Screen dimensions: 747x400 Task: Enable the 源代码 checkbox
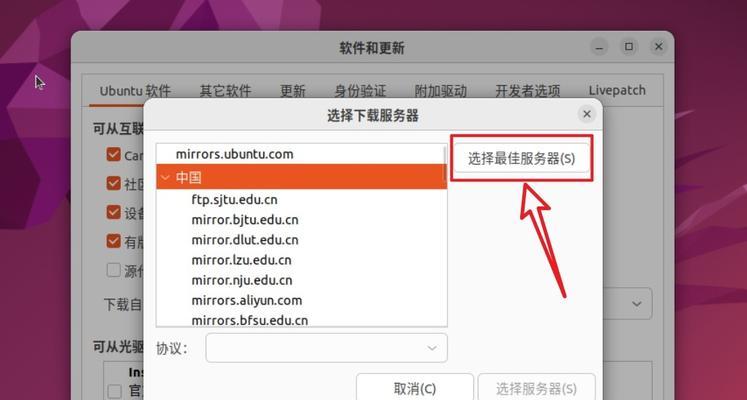tap(113, 270)
